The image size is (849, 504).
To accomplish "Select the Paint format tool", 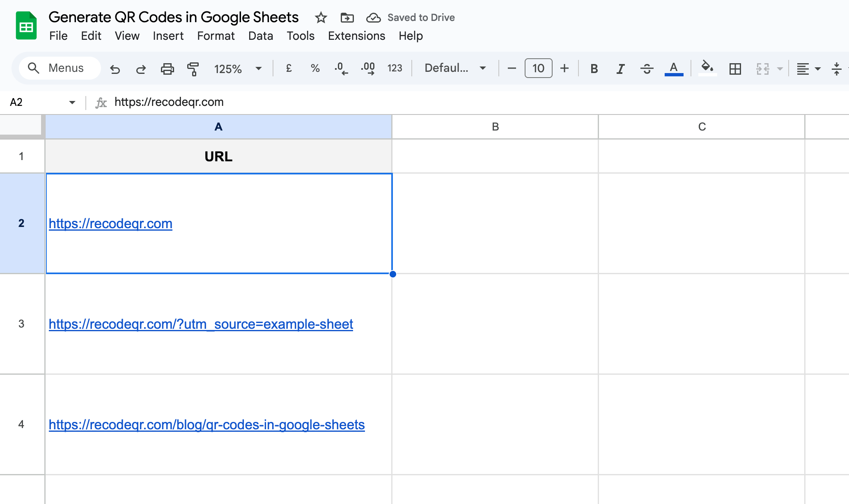I will [x=193, y=69].
